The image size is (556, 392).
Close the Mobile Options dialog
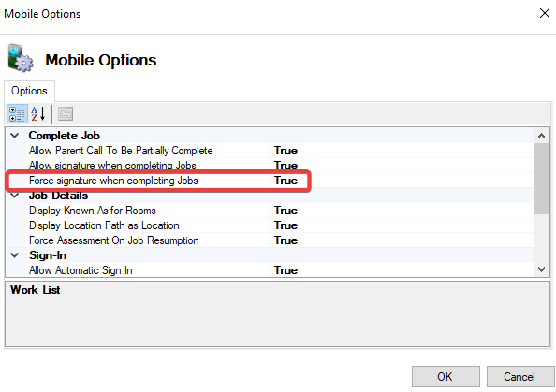coord(544,13)
